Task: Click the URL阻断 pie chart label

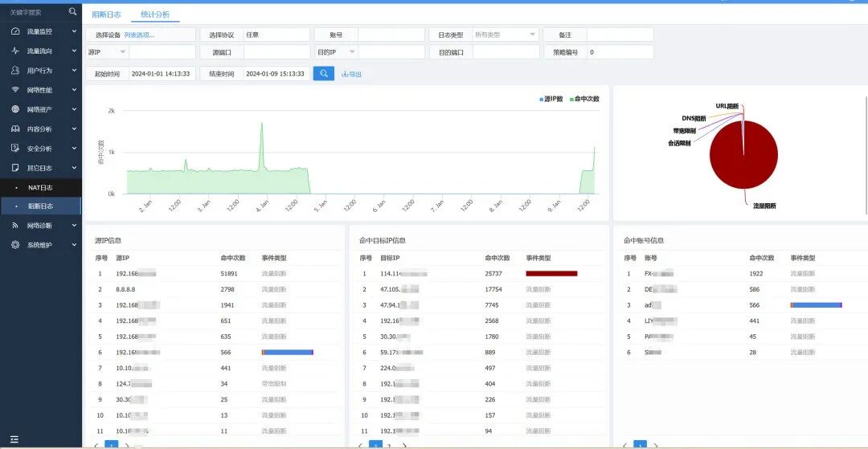Action: click(x=727, y=105)
